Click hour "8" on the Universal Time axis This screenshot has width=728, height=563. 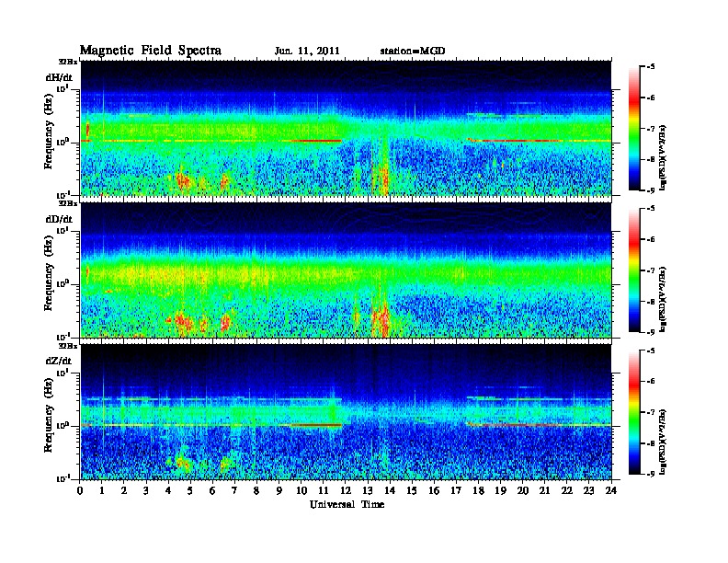tap(256, 491)
